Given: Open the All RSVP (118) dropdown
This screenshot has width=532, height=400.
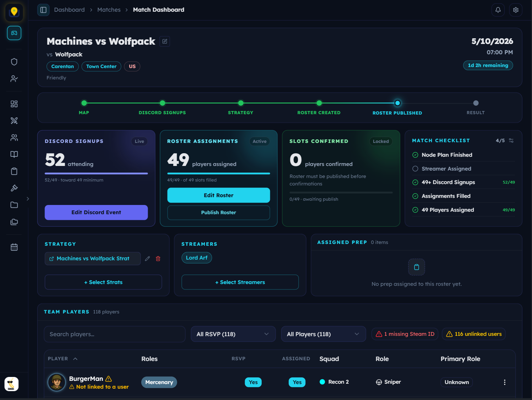Looking at the screenshot, I should (x=233, y=334).
